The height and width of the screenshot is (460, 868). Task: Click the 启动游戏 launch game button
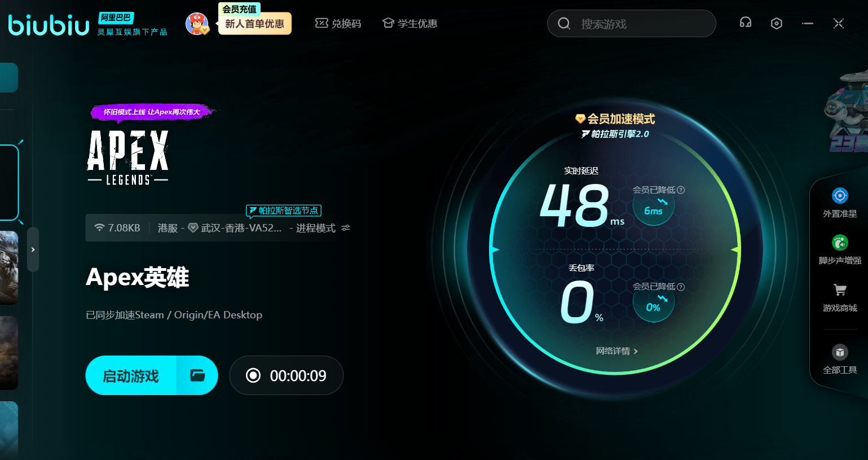coord(131,375)
